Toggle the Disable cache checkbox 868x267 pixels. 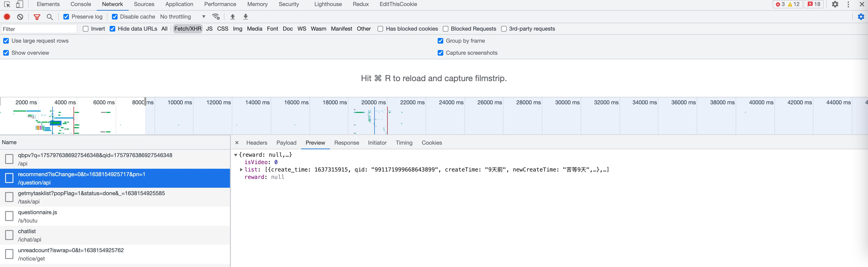click(x=115, y=16)
